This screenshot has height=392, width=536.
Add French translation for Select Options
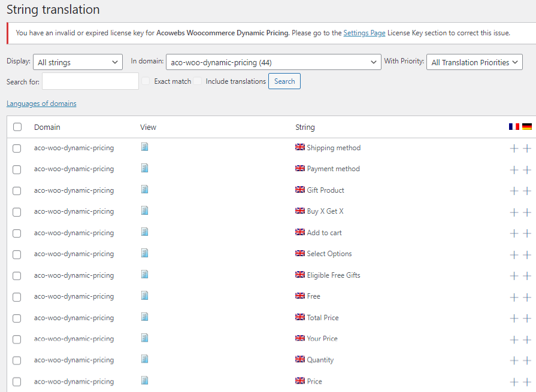coord(514,255)
